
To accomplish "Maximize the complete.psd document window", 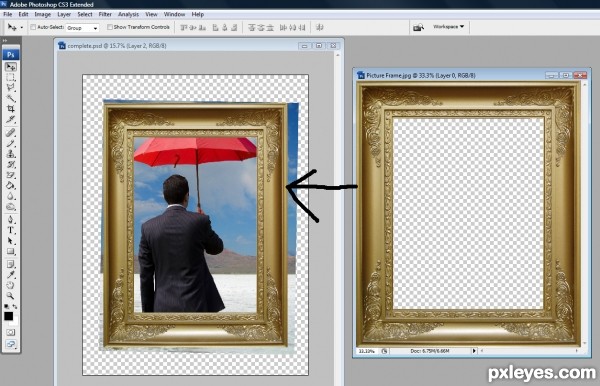I will coord(318,46).
